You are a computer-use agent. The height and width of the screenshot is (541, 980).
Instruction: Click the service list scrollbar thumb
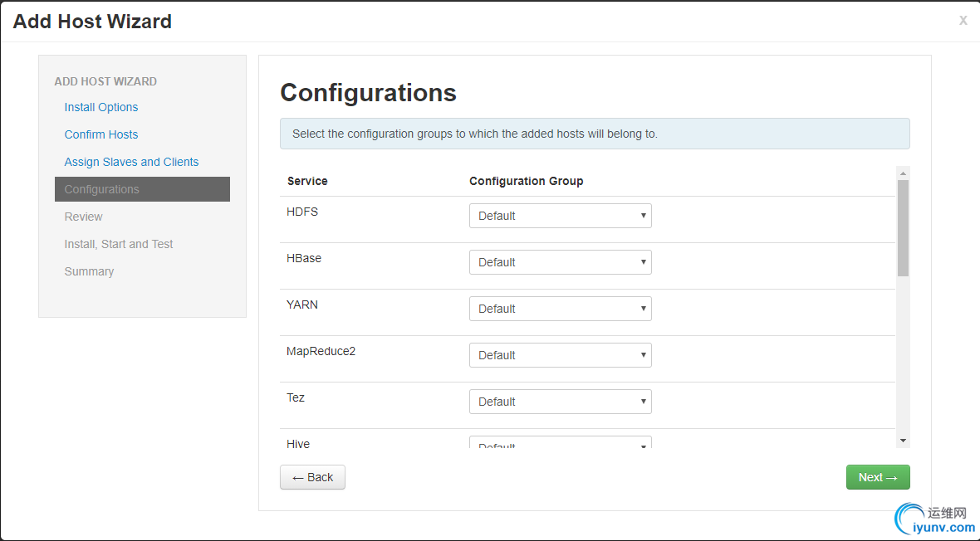pyautogui.click(x=903, y=227)
